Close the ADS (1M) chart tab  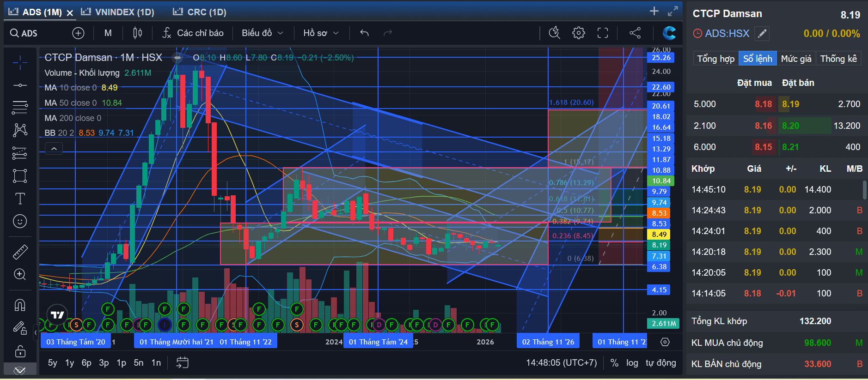tap(70, 13)
